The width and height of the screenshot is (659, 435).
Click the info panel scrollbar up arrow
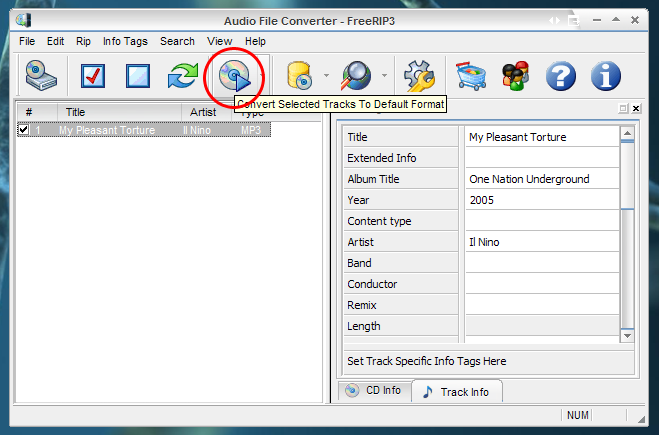[x=627, y=134]
